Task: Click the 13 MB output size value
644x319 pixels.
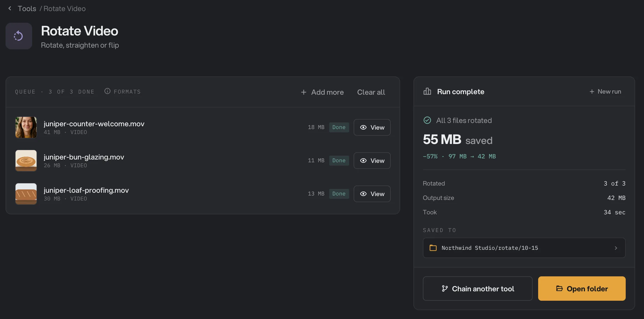Action: [316, 194]
